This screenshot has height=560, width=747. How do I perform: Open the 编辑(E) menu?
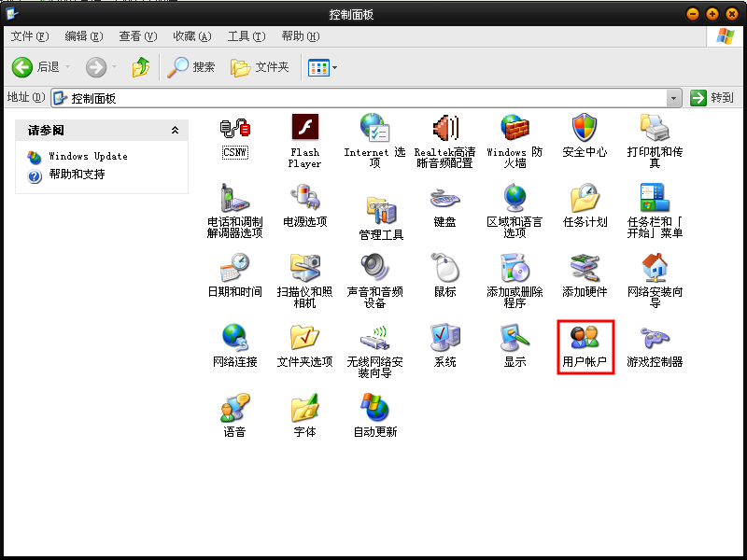tap(84, 36)
